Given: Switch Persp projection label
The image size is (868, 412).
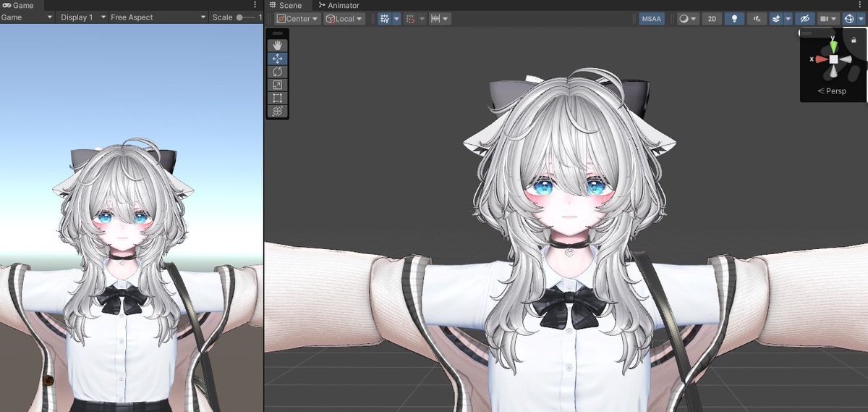Looking at the screenshot, I should click(832, 91).
